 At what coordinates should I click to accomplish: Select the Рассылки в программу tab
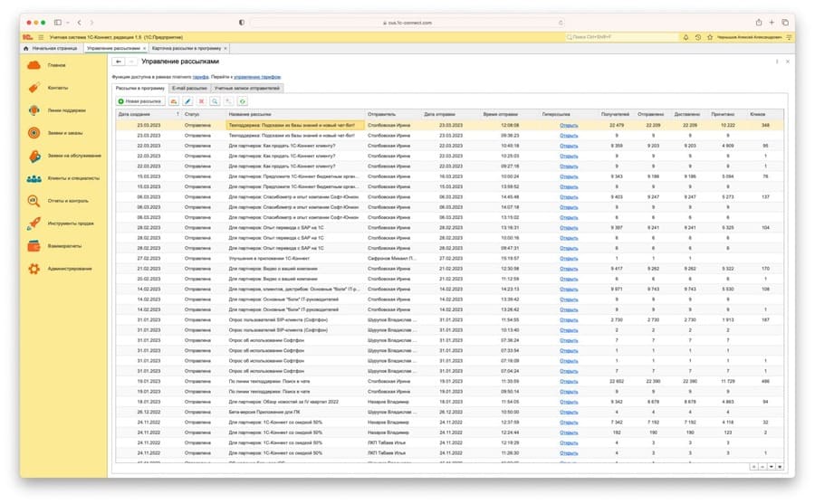[140, 89]
